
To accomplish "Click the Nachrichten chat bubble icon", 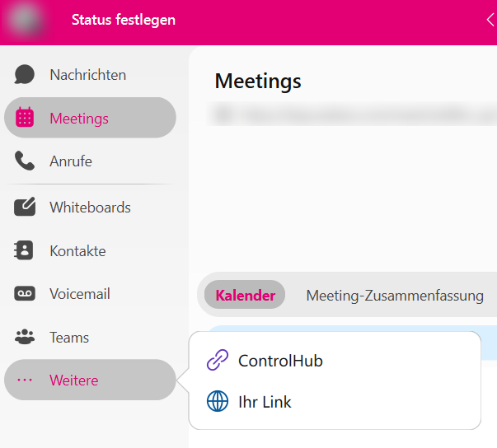I will pyautogui.click(x=25, y=75).
